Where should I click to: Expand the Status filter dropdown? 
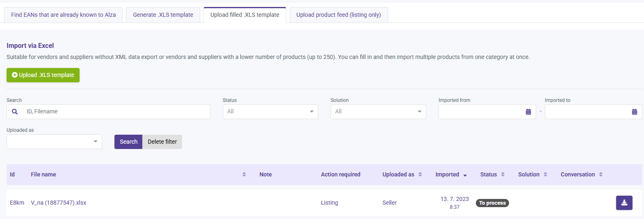coord(270,112)
